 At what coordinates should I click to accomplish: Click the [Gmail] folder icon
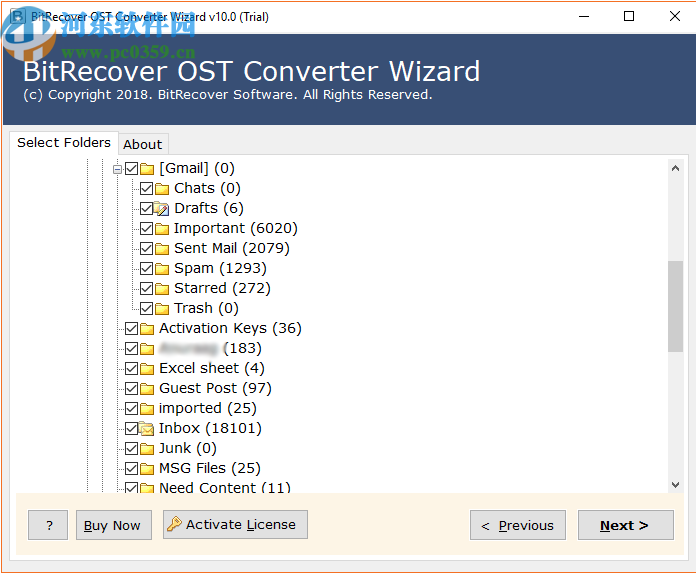(x=147, y=169)
